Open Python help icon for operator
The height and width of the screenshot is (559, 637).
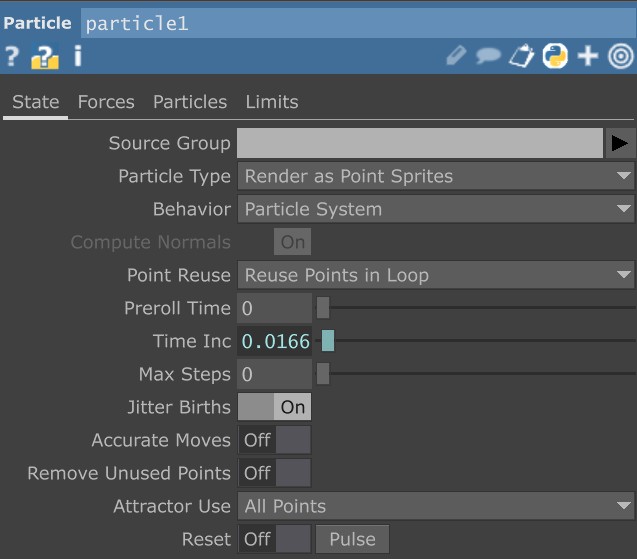pyautogui.click(x=44, y=57)
